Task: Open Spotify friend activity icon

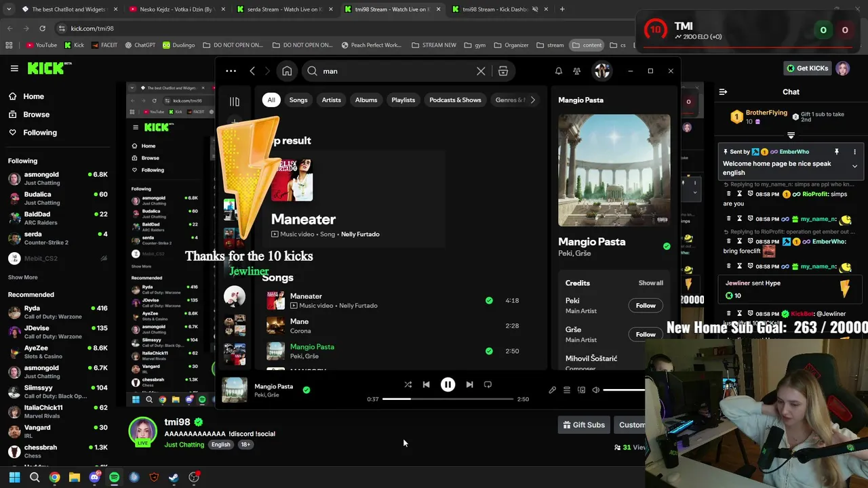Action: [x=576, y=70]
